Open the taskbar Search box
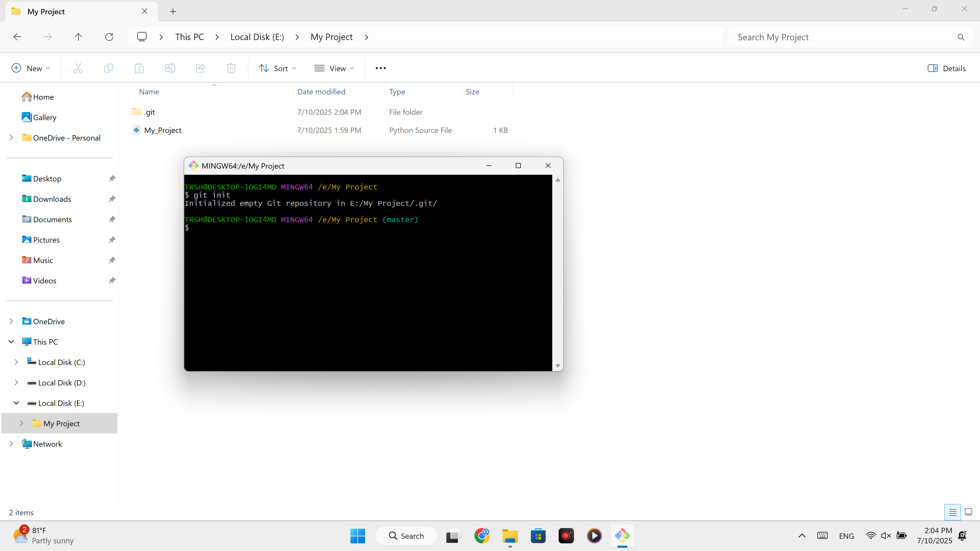This screenshot has height=551, width=980. tap(406, 536)
